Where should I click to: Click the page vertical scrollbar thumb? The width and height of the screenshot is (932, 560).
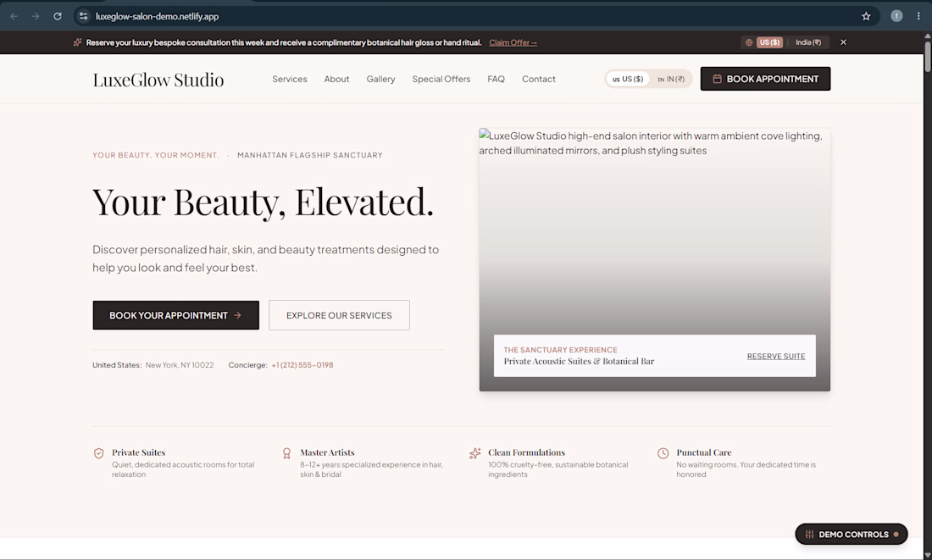(927, 55)
